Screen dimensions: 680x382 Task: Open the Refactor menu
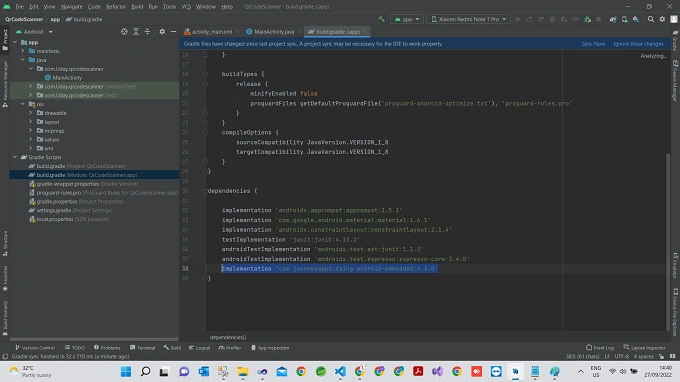pyautogui.click(x=116, y=7)
